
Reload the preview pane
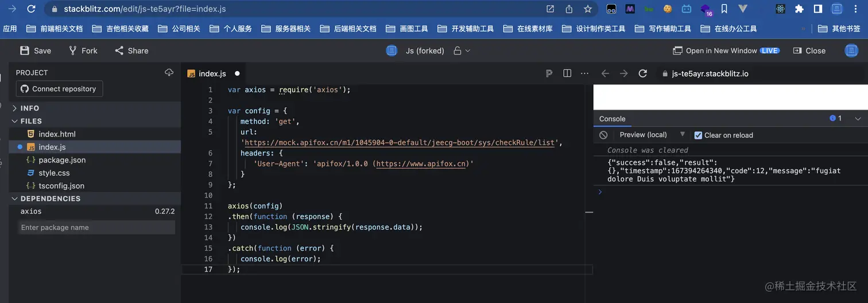(x=643, y=73)
